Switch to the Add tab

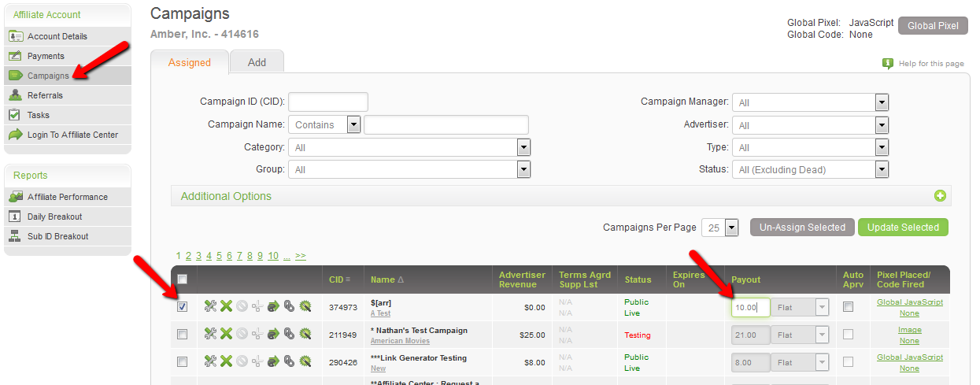257,62
